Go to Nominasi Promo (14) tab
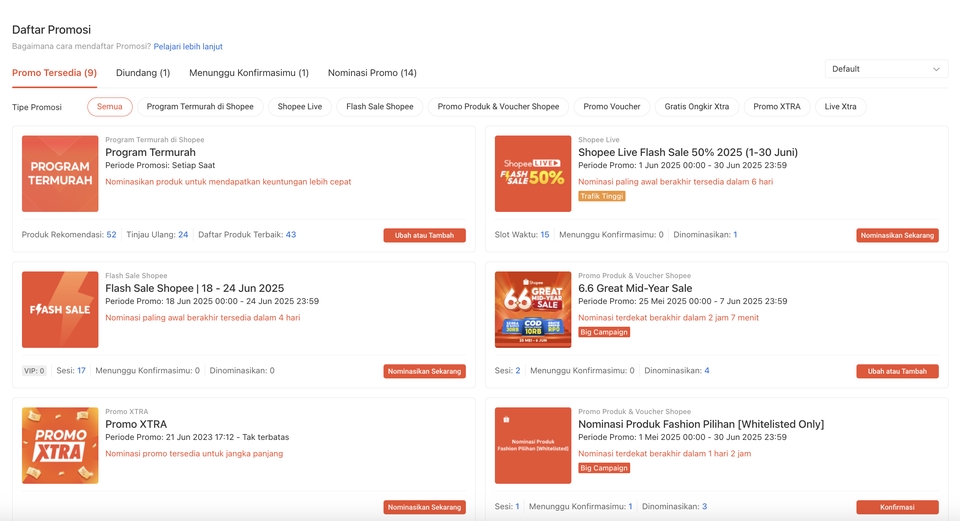Screen dimensions: 960x521 (x=372, y=72)
